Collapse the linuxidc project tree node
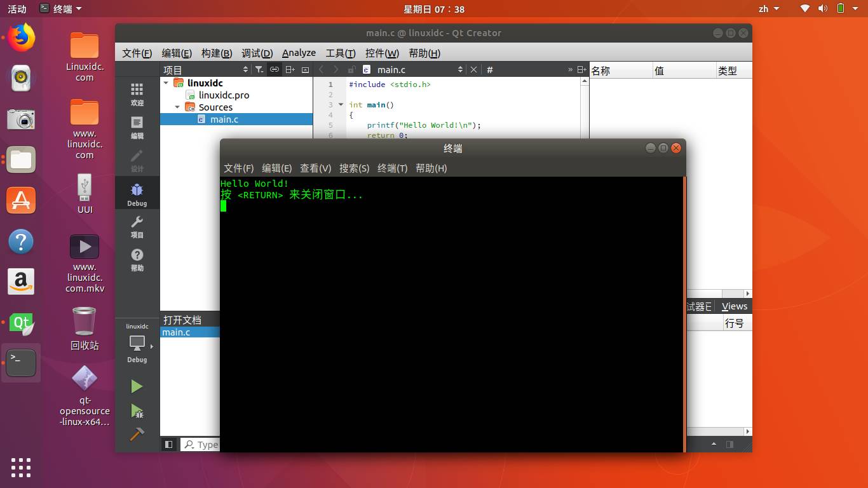This screenshot has width=868, height=488. coord(166,83)
